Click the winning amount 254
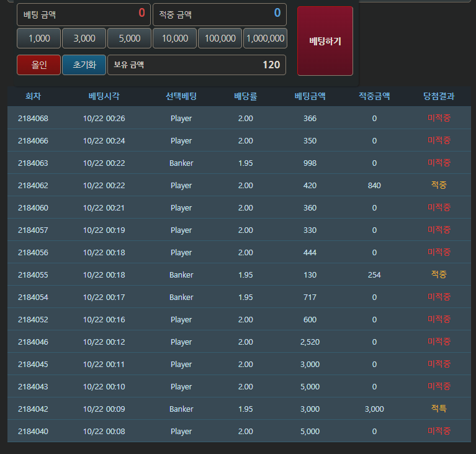 click(374, 275)
